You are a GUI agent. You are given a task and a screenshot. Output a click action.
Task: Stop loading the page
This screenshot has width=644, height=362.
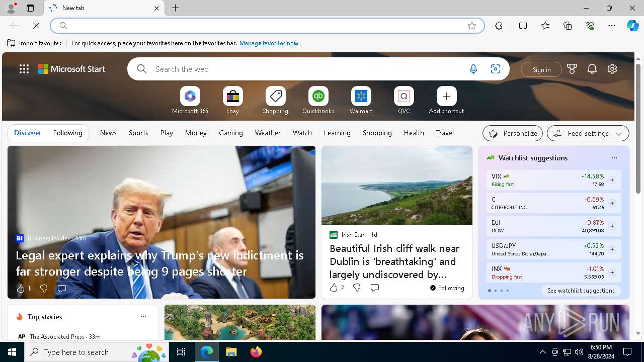tap(36, 26)
